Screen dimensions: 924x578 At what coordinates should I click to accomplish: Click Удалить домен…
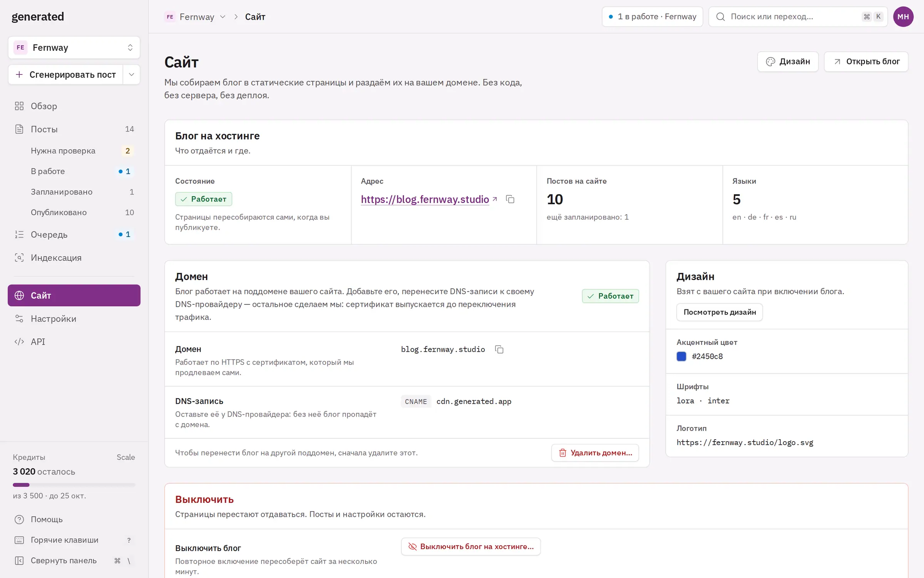pyautogui.click(x=595, y=453)
